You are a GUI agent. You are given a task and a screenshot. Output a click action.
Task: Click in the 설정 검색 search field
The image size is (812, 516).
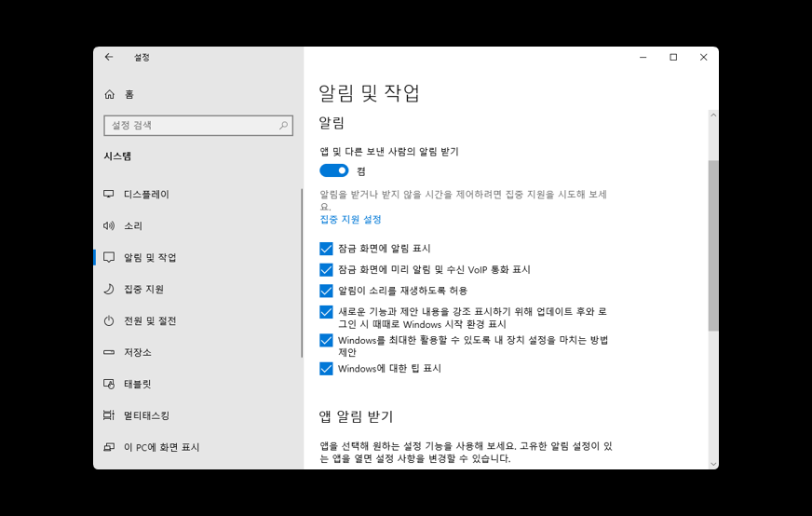click(x=198, y=126)
